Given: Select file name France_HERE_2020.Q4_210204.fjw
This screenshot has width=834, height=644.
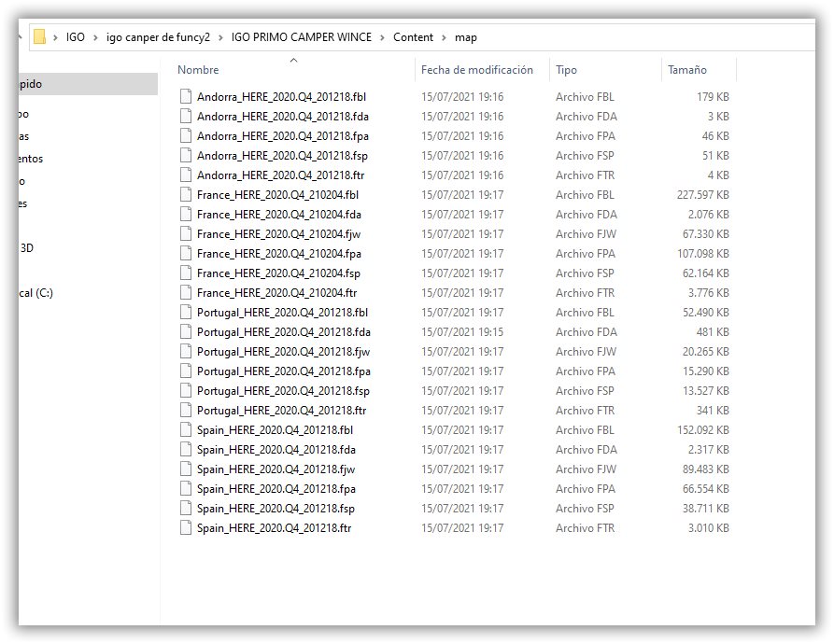Looking at the screenshot, I should [x=278, y=234].
